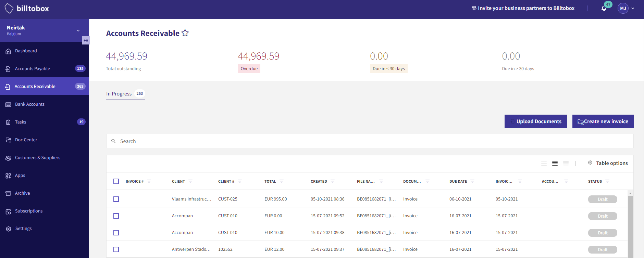Select the medium row density icon

coord(555,164)
